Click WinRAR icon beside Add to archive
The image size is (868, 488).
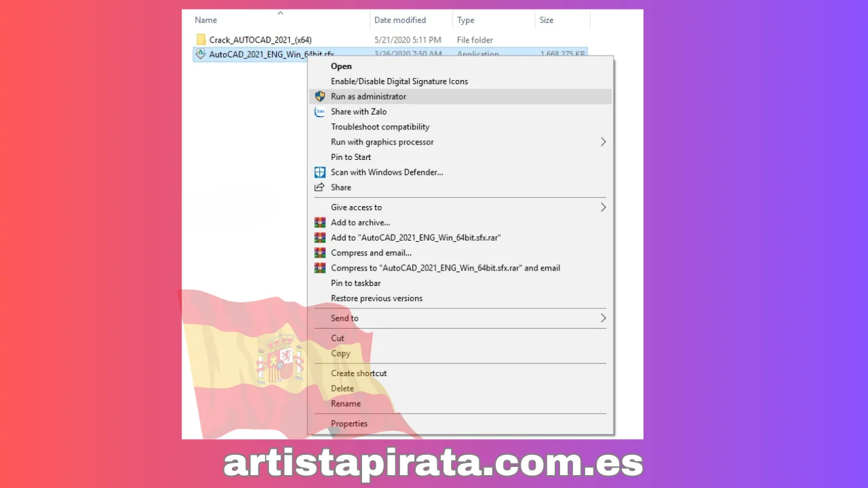(x=320, y=222)
